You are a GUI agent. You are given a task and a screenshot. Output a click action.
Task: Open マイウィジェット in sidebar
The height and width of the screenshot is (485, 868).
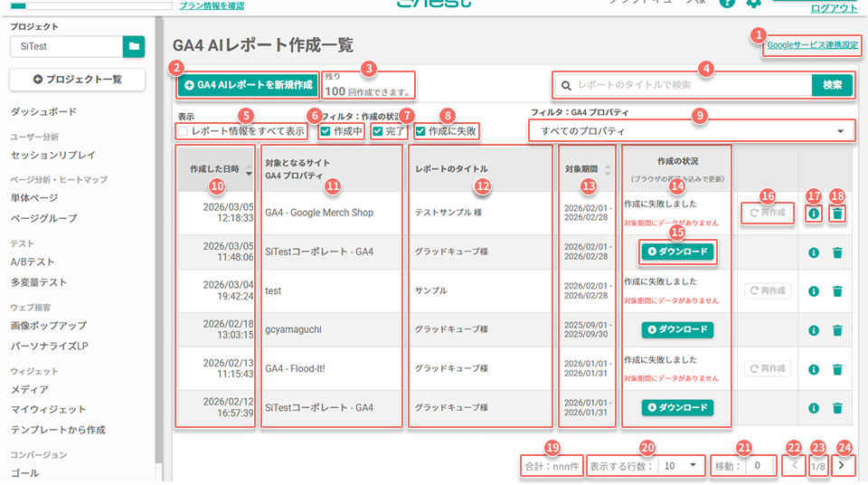click(48, 410)
